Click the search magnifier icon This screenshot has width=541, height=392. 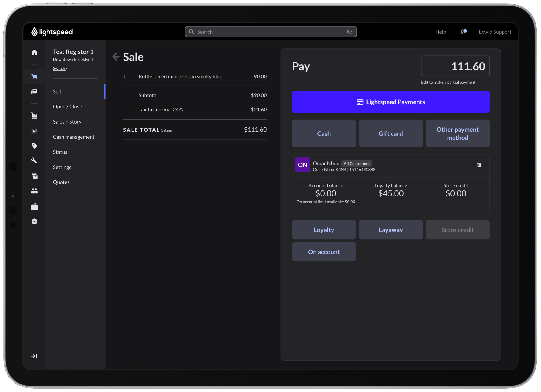tap(191, 32)
